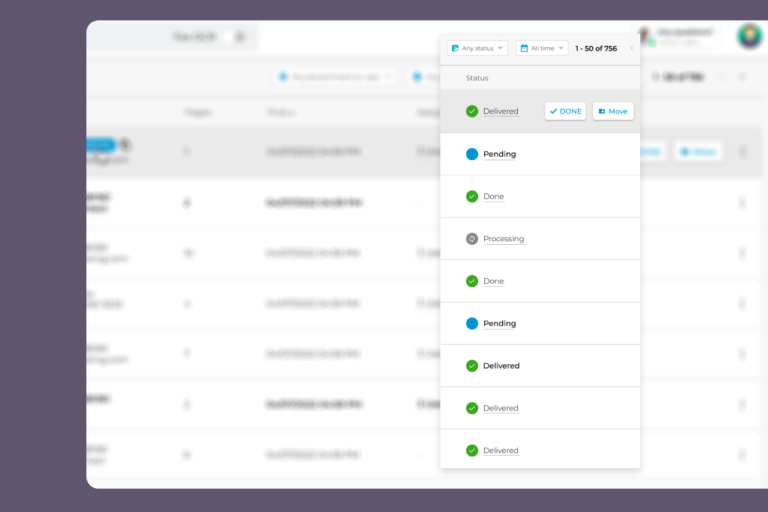
Task: Open the Any status filter dropdown
Action: 477,48
